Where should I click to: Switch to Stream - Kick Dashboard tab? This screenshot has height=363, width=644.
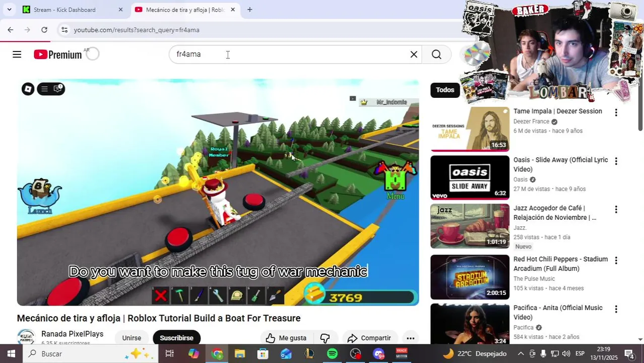pyautogui.click(x=72, y=10)
